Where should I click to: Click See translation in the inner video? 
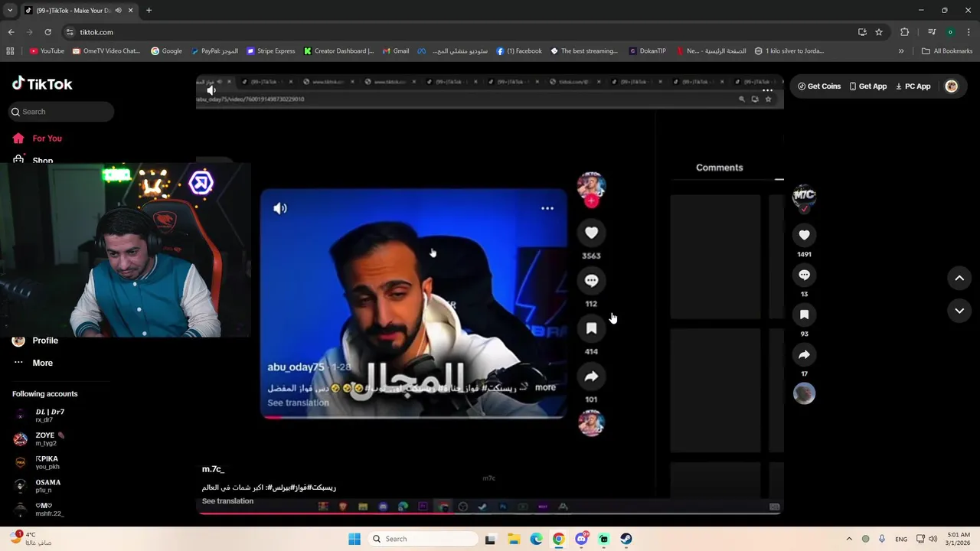click(298, 403)
